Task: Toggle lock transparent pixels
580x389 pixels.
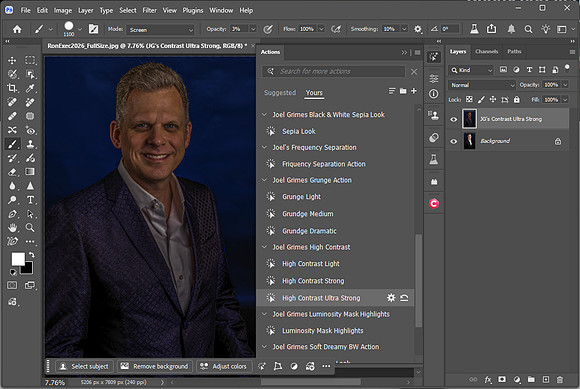Action: tap(469, 99)
